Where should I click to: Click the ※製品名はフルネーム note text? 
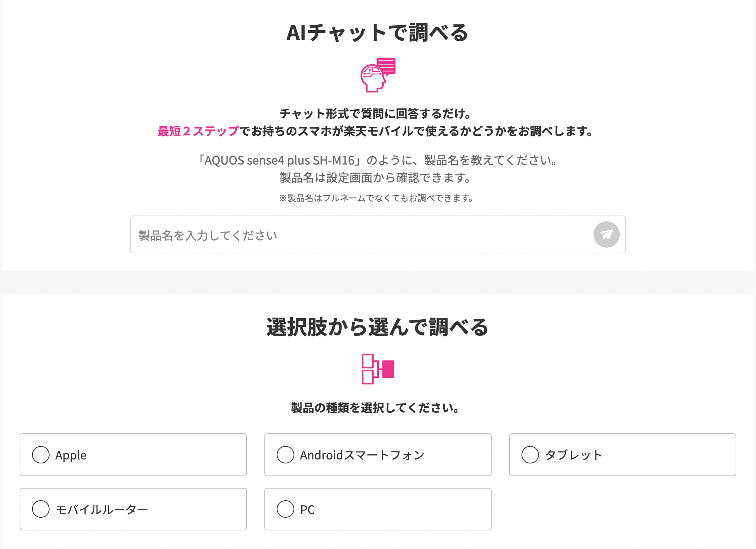[376, 198]
